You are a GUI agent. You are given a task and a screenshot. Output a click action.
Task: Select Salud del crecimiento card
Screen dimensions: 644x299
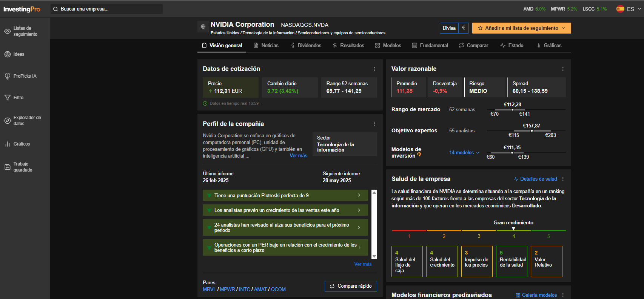[442, 262]
